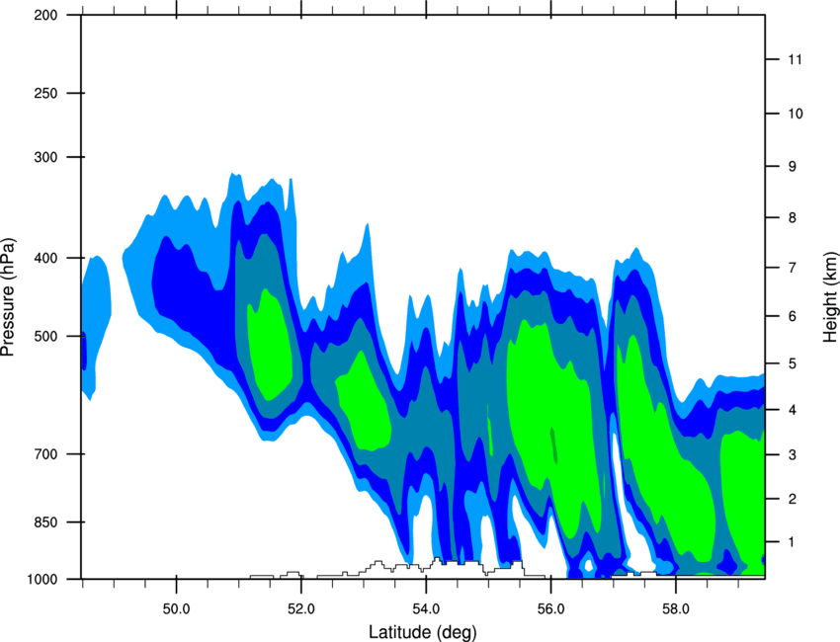Click the 500 hPa tick label

click(45, 336)
